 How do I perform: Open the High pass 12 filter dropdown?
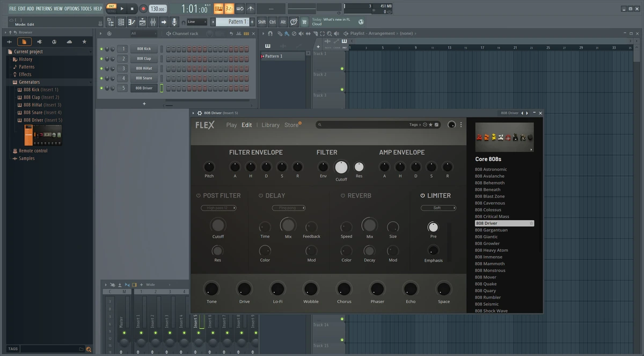pos(218,208)
